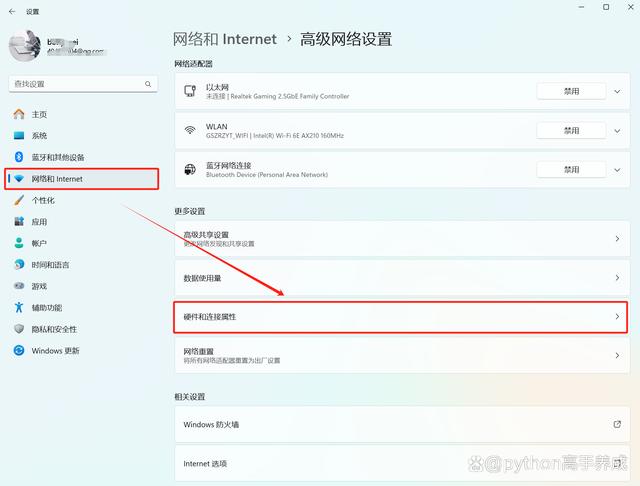Click the search magnifier icon
This screenshot has width=640, height=486.
(x=148, y=84)
